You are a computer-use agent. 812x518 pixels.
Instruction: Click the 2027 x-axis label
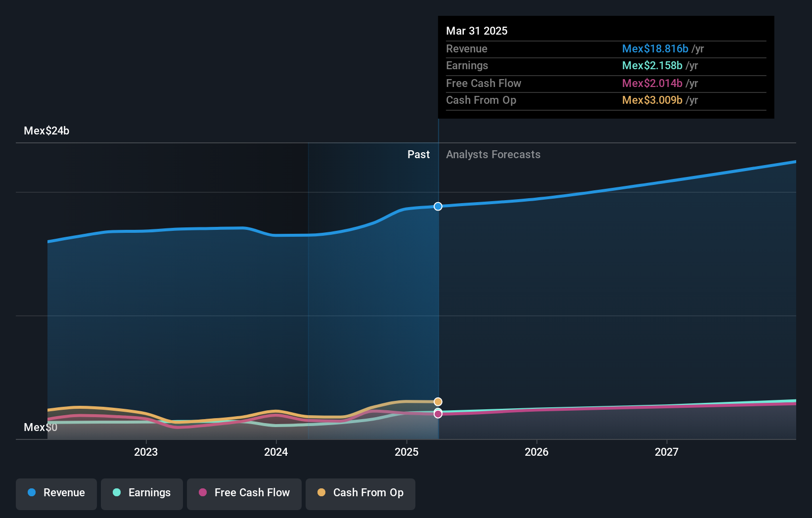[x=667, y=452]
